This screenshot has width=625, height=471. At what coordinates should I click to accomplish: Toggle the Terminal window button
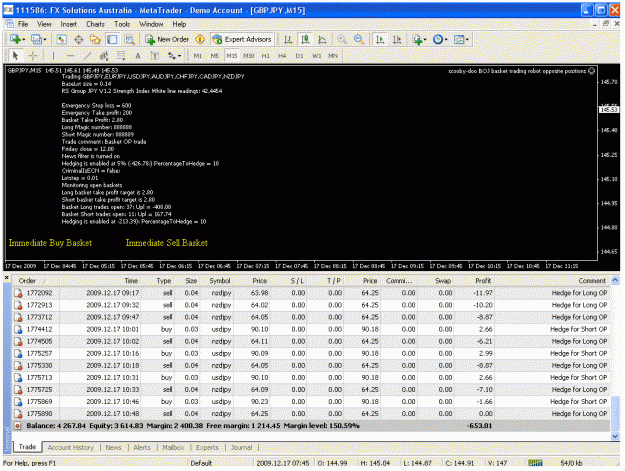pyautogui.click(x=112, y=39)
